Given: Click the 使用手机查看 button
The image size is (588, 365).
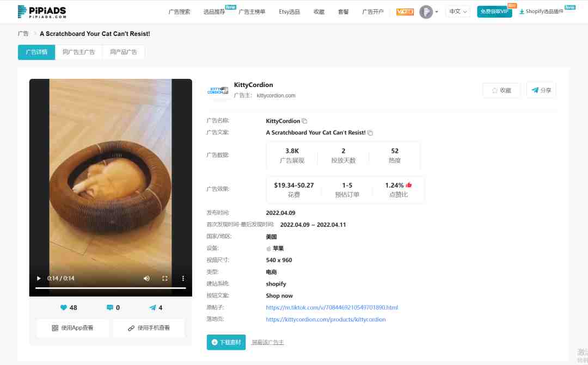Looking at the screenshot, I should (x=149, y=328).
